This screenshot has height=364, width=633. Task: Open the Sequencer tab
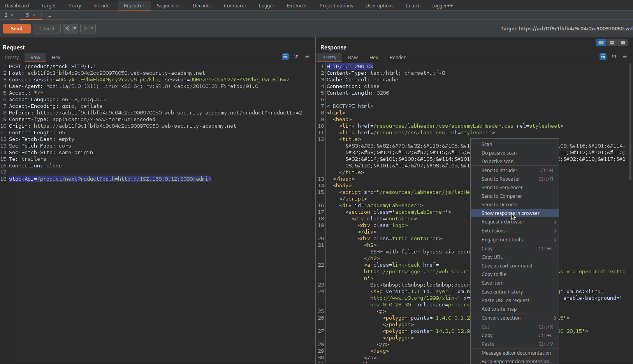click(x=169, y=5)
